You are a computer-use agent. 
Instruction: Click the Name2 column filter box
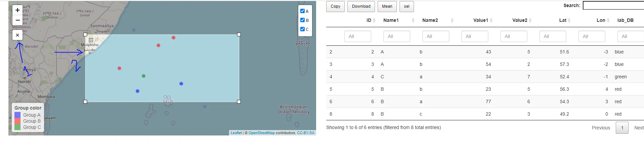click(436, 36)
